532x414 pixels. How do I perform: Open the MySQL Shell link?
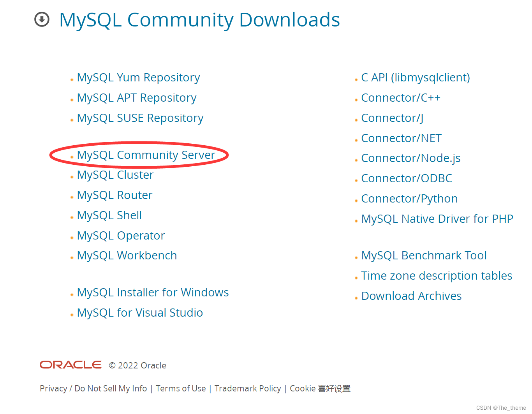(x=109, y=215)
